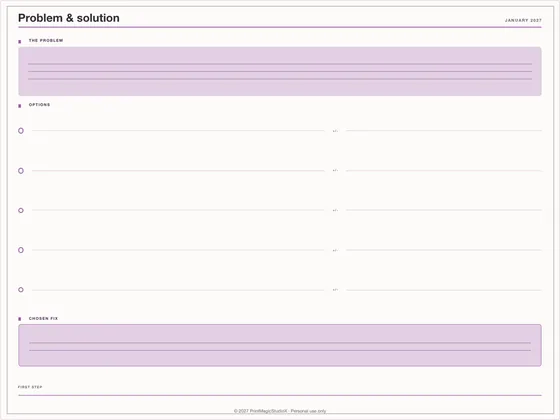This screenshot has width=560, height=420.
Task: Click the "OPTIONS" section heading
Action: [39, 105]
